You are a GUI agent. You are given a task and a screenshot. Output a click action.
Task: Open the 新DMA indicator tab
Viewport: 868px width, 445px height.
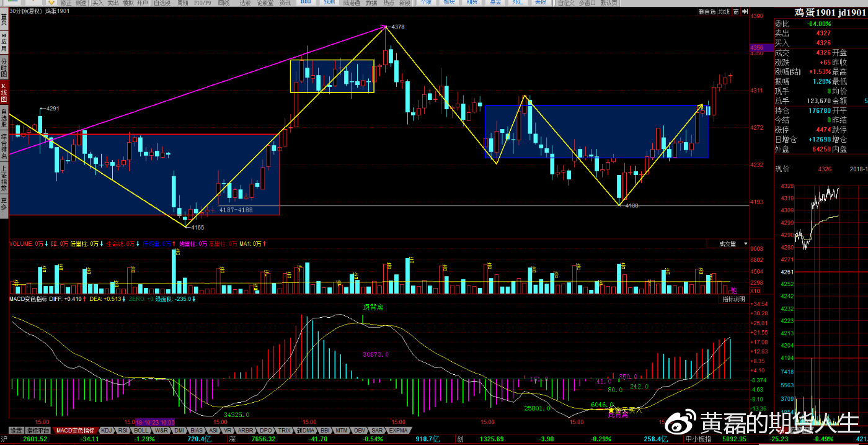tap(306, 430)
